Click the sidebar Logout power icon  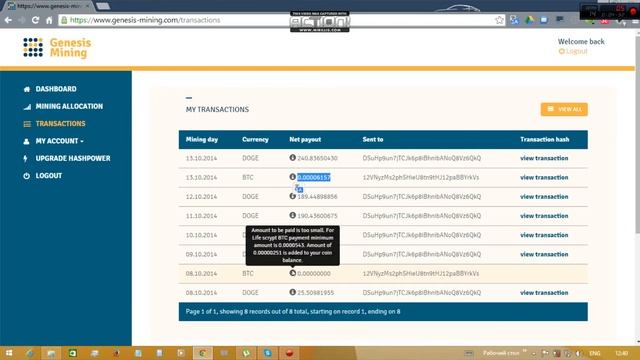[x=27, y=176]
